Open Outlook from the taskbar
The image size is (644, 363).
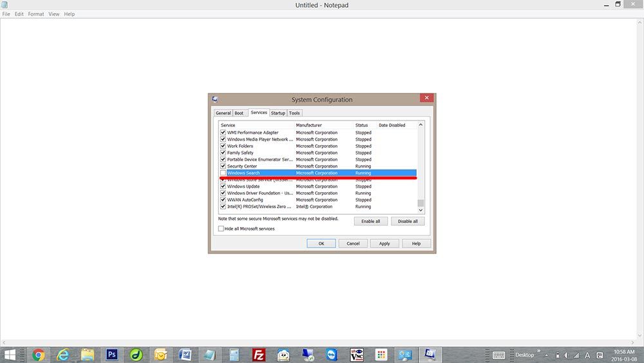tap(160, 355)
